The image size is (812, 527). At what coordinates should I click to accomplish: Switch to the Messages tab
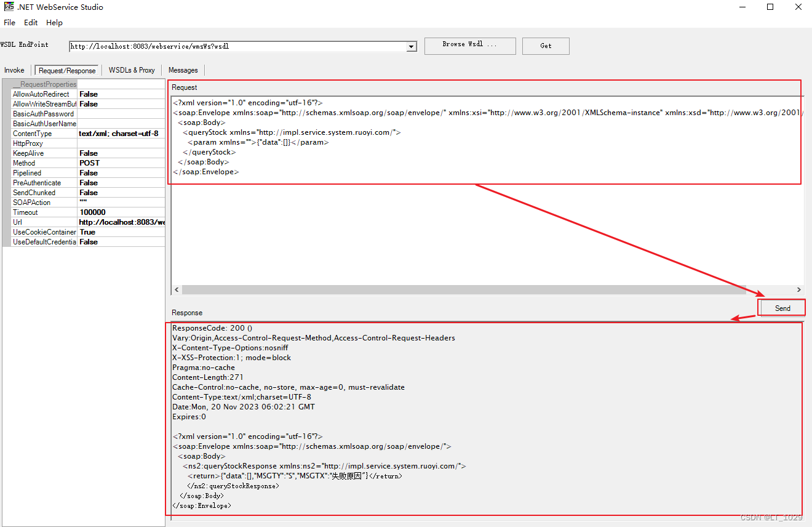[x=183, y=70]
